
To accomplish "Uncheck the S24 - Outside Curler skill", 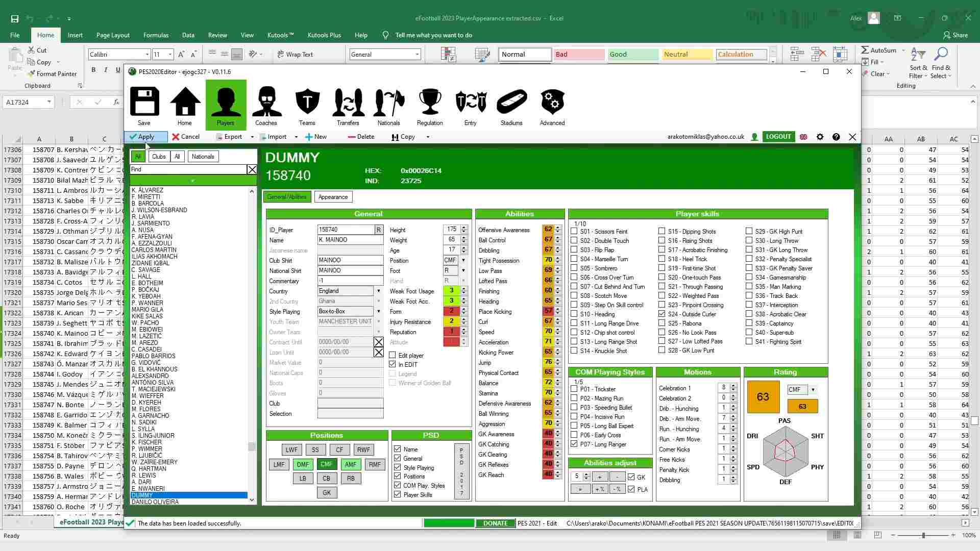I will point(662,314).
